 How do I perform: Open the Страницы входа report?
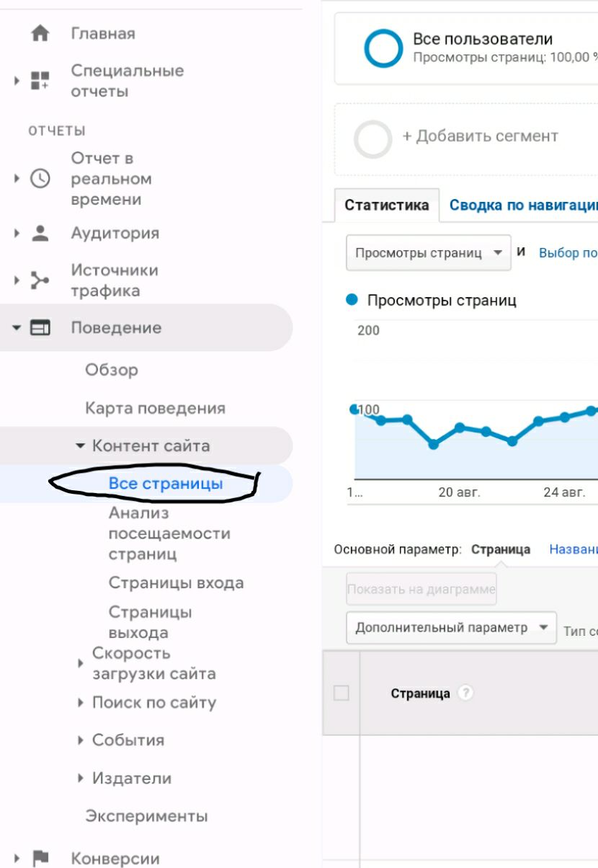point(176,583)
